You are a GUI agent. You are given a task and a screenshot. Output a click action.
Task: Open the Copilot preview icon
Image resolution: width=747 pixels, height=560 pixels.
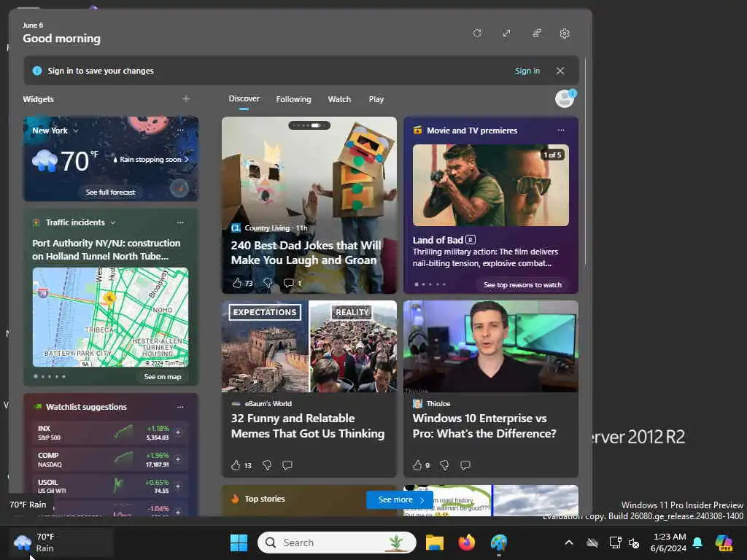(x=724, y=542)
